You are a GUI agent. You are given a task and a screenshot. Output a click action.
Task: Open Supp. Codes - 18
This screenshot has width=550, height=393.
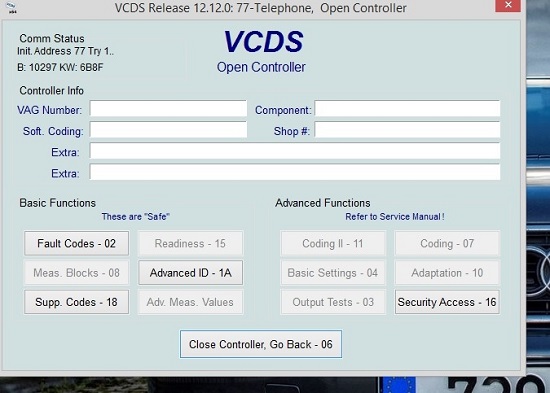76,302
